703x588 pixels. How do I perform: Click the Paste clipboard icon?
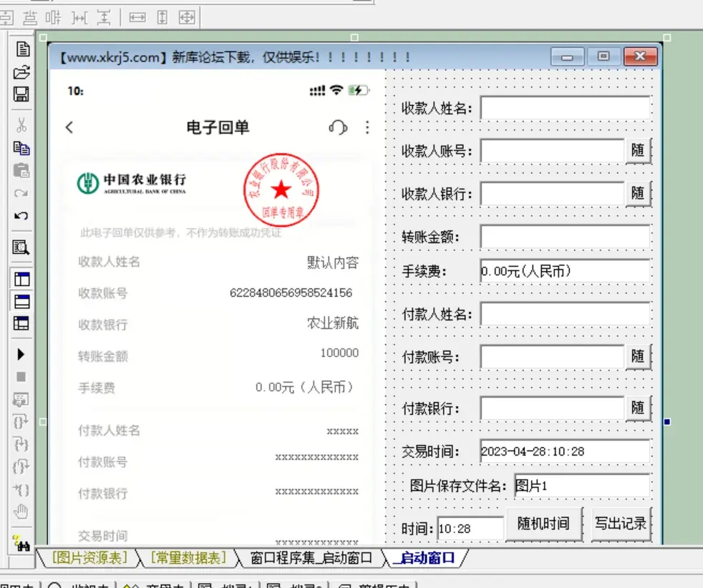tap(21, 171)
